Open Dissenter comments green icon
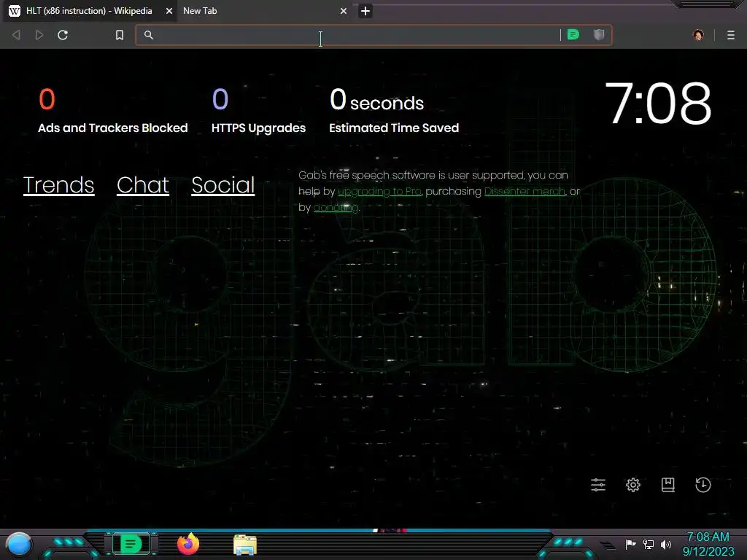The image size is (747, 560). coord(573,35)
